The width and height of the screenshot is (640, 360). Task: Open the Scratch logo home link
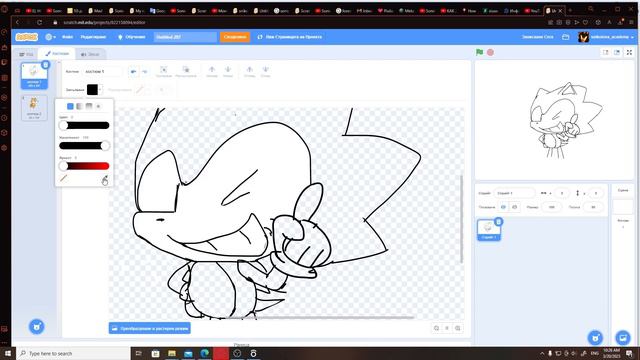[x=27, y=37]
